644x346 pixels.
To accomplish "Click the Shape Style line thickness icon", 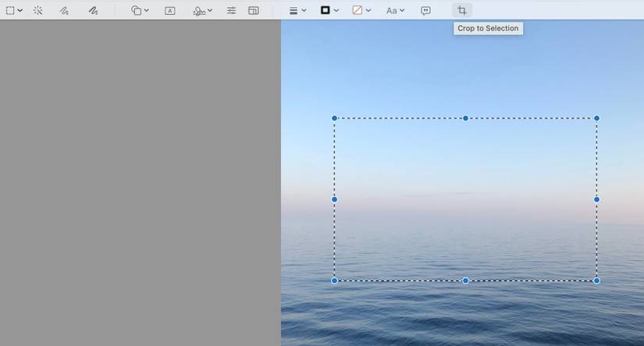I will point(294,11).
